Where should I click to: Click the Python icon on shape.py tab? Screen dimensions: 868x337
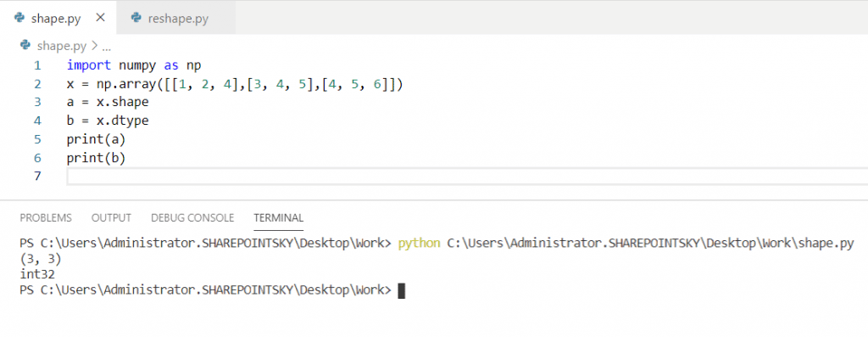click(19, 18)
